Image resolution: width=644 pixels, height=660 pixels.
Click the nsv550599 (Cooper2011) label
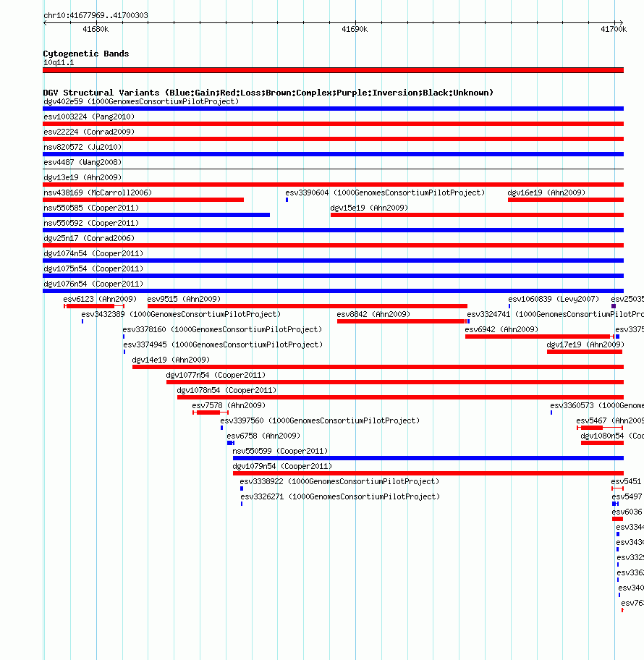(280, 450)
